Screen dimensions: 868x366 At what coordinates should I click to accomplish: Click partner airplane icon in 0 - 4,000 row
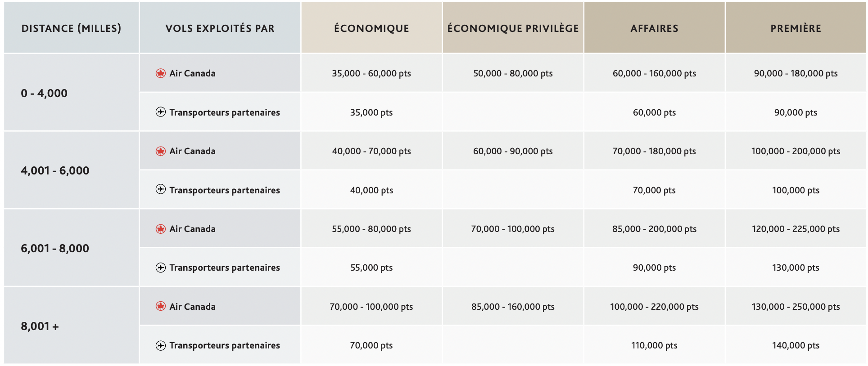click(x=161, y=112)
